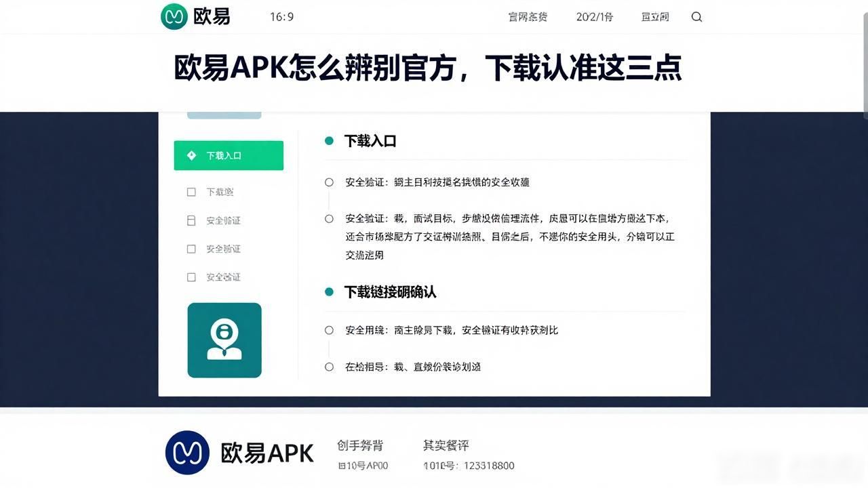
Task: Open the 202/1 nav item in header
Action: 595,17
